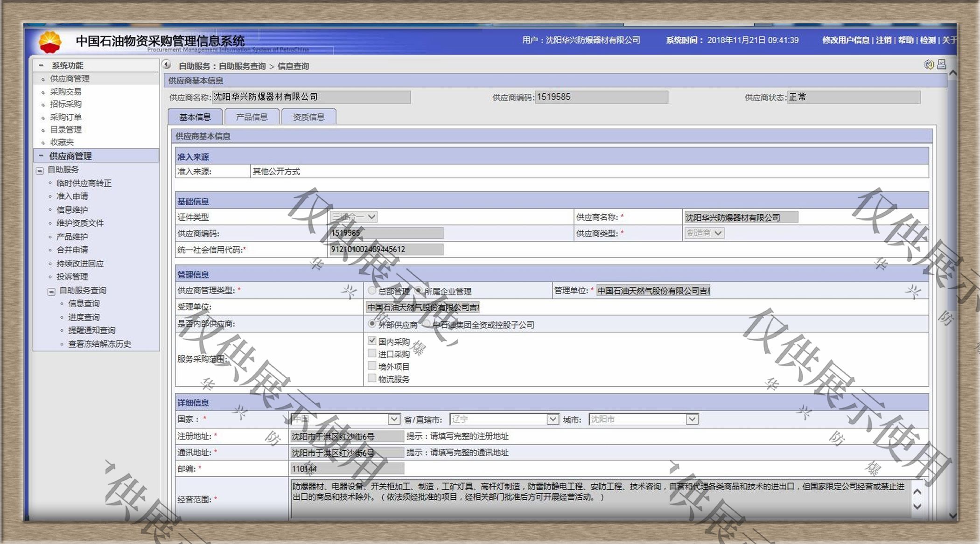The height and width of the screenshot is (544, 980).
Task: Click page scrollbar up arrow
Action: 952,73
